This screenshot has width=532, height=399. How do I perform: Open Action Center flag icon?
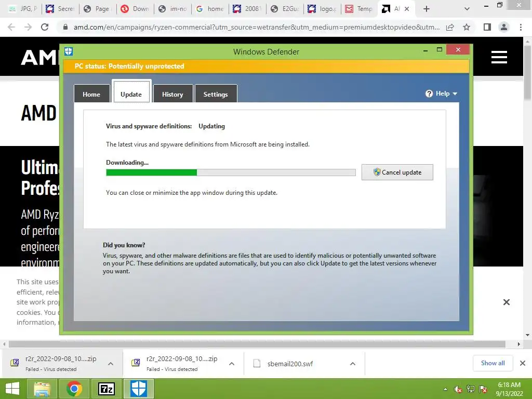tap(483, 389)
